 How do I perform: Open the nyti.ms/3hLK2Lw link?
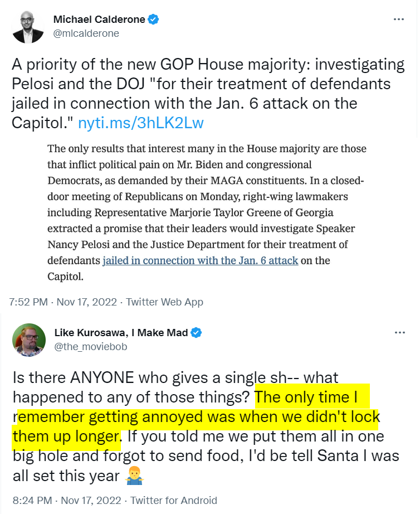141,123
